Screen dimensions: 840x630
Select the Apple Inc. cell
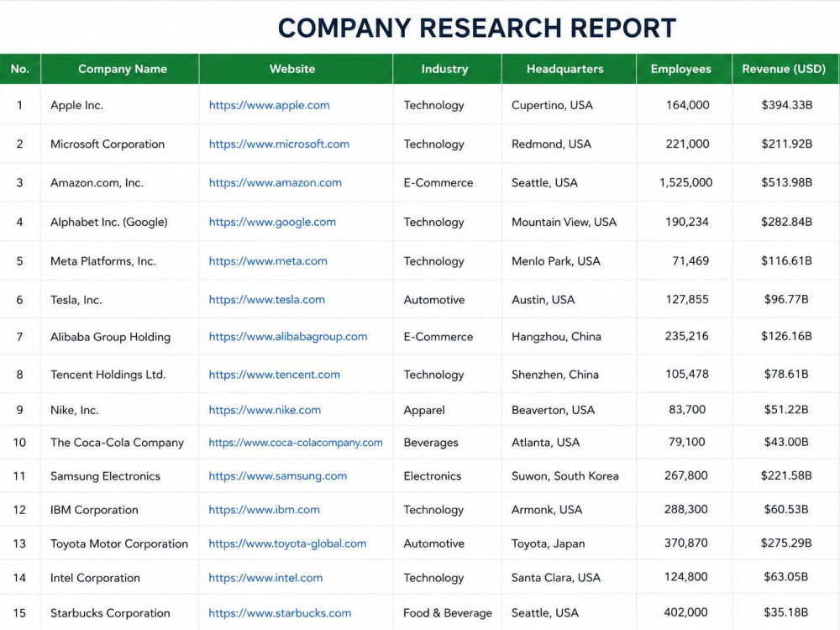click(x=120, y=105)
